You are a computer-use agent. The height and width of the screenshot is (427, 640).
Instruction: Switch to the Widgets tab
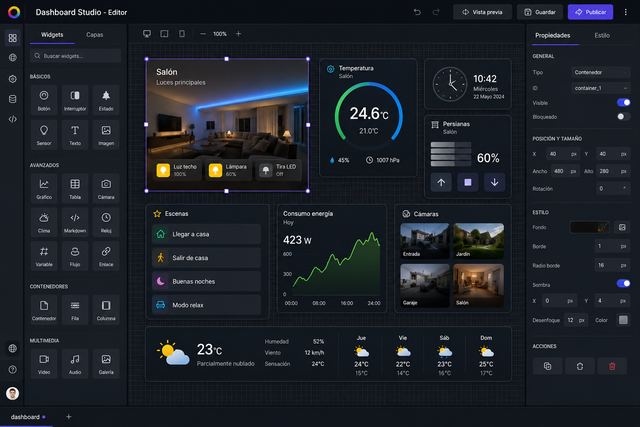(x=52, y=35)
